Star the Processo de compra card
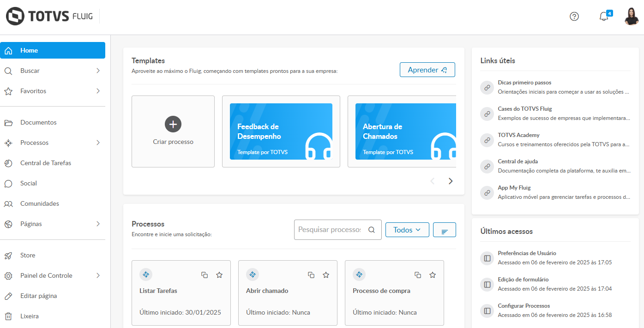This screenshot has width=644, height=328. pyautogui.click(x=433, y=275)
